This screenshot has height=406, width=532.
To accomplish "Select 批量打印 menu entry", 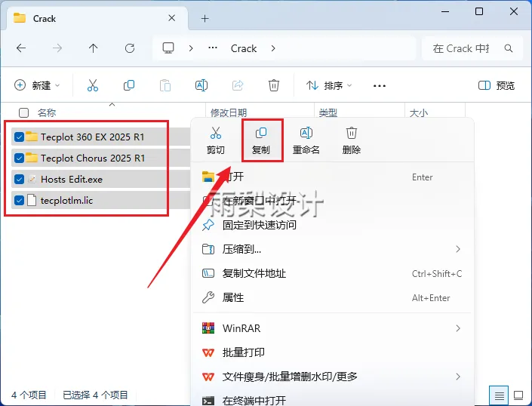I will point(331,352).
